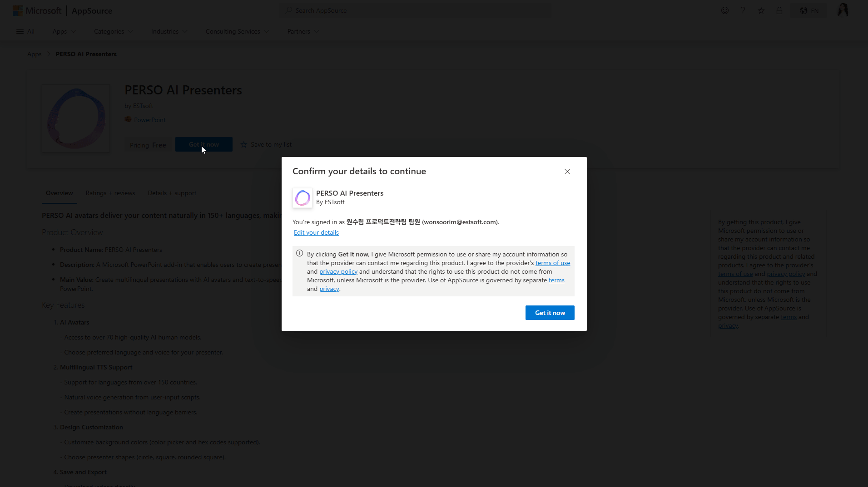Open the Edit your details link

click(316, 232)
